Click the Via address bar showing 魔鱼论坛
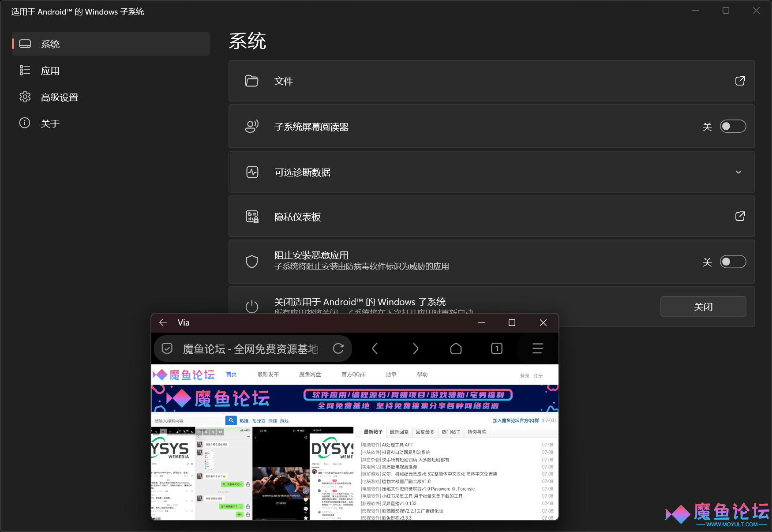This screenshot has height=532, width=772. coord(253,348)
